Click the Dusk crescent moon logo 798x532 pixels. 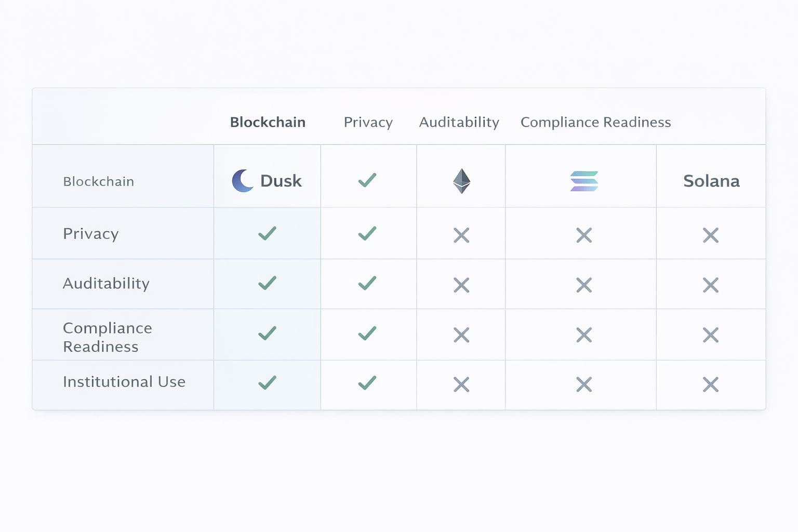pyautogui.click(x=242, y=181)
